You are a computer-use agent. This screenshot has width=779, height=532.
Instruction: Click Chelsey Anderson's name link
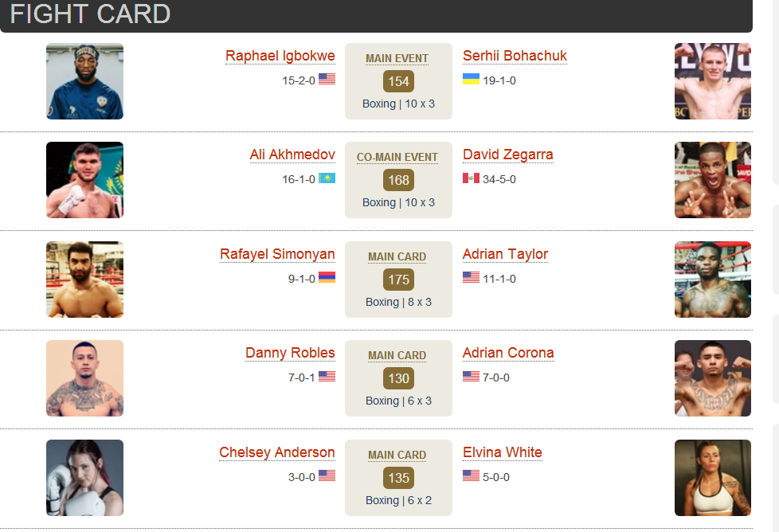click(x=276, y=452)
